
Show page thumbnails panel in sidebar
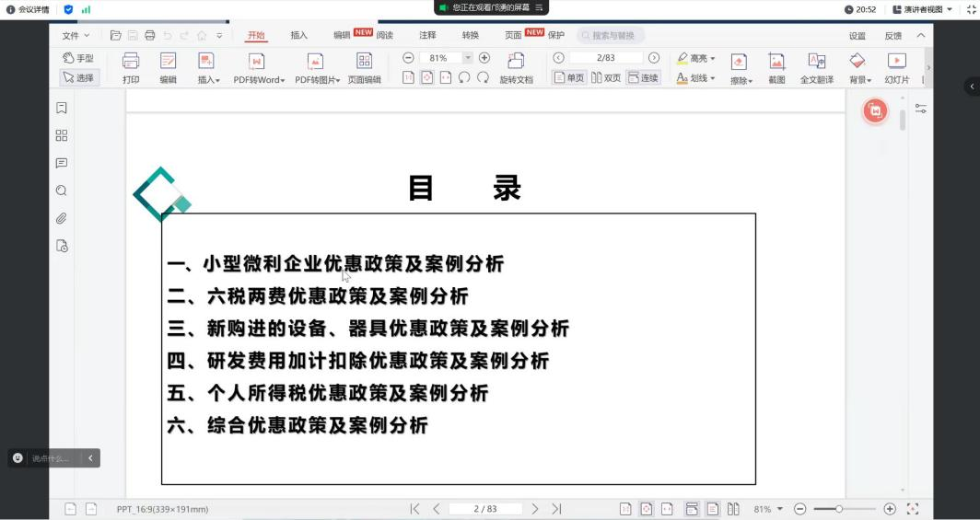(62, 135)
